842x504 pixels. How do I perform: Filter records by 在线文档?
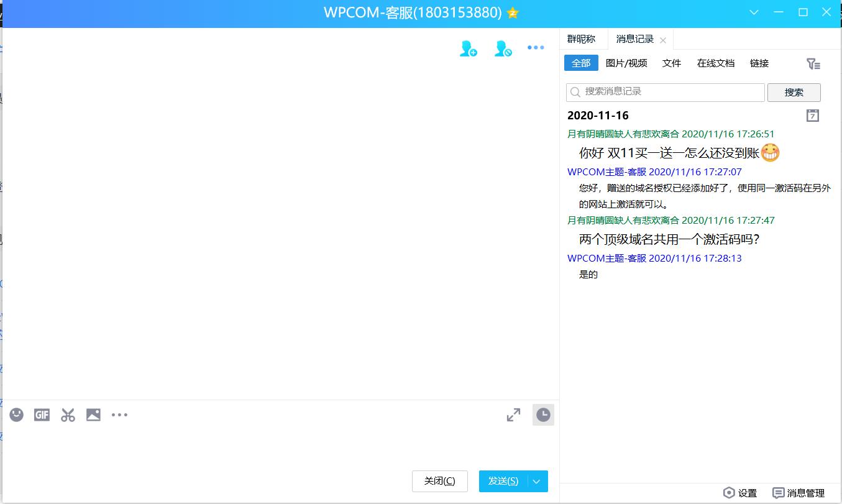point(716,63)
